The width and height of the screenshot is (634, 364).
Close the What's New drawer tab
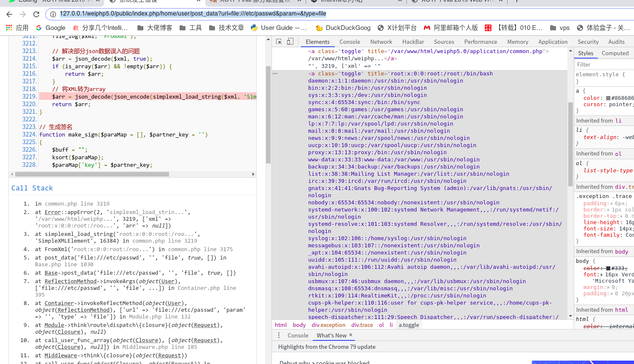click(351, 335)
